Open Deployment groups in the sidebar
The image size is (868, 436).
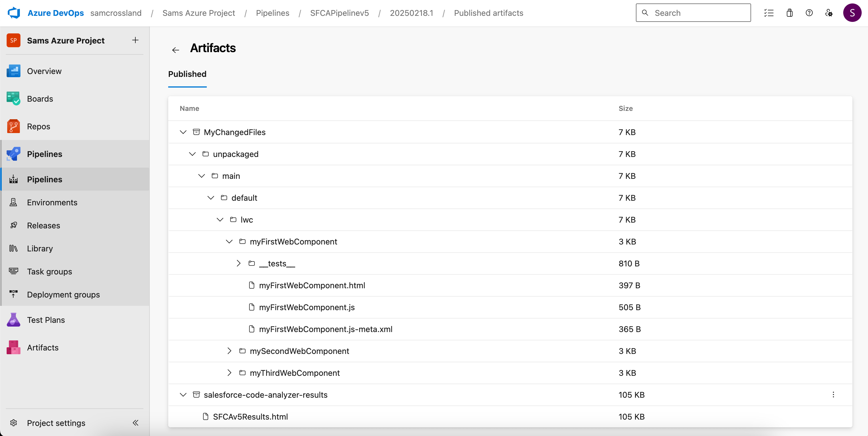75,294
